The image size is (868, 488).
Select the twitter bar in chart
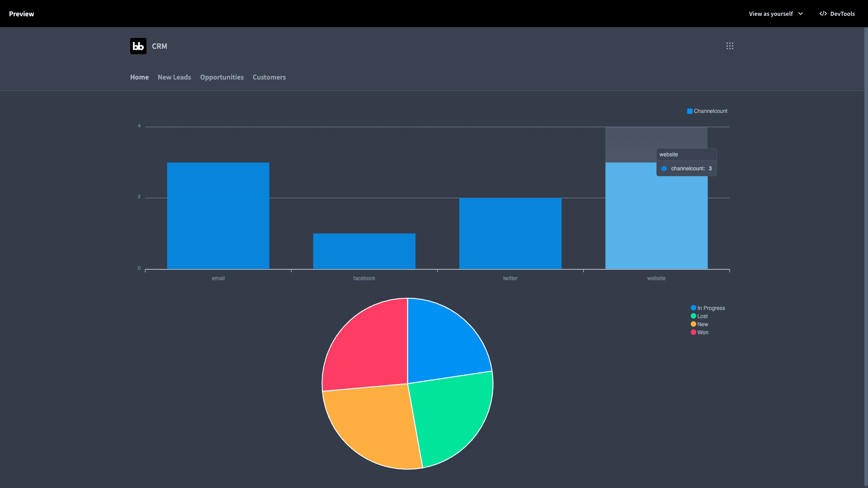pos(510,234)
